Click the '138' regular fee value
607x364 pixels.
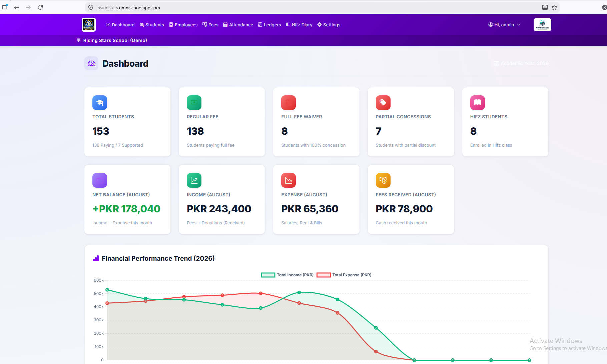point(195,131)
